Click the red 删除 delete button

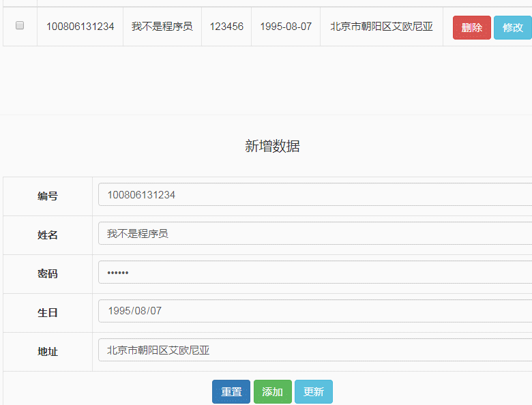coord(471,27)
